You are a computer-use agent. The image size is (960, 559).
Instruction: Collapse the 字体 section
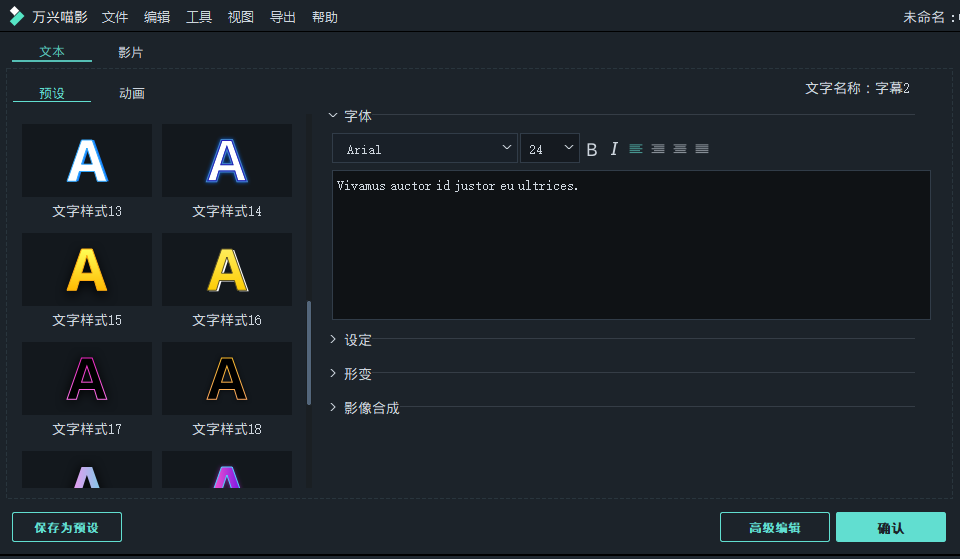357,116
